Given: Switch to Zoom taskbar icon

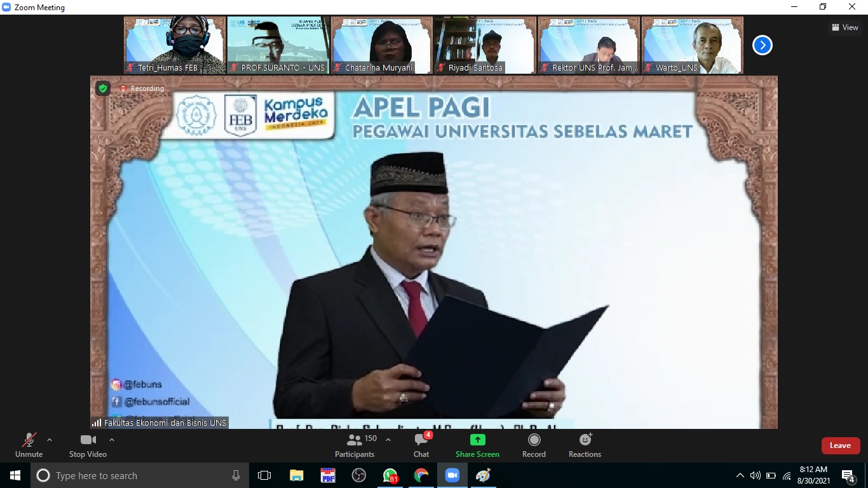Looking at the screenshot, I should point(452,475).
